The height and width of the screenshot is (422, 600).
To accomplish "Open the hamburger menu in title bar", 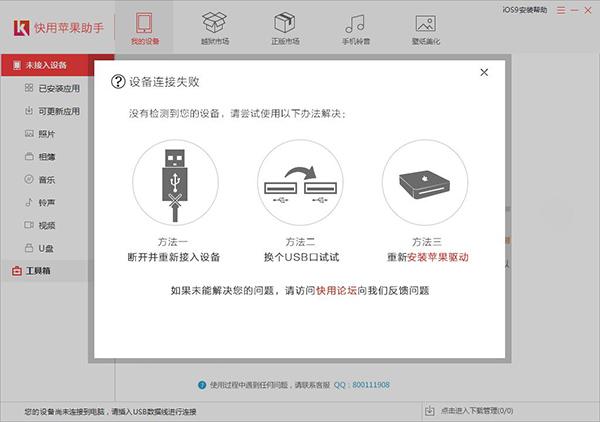I will (x=561, y=10).
